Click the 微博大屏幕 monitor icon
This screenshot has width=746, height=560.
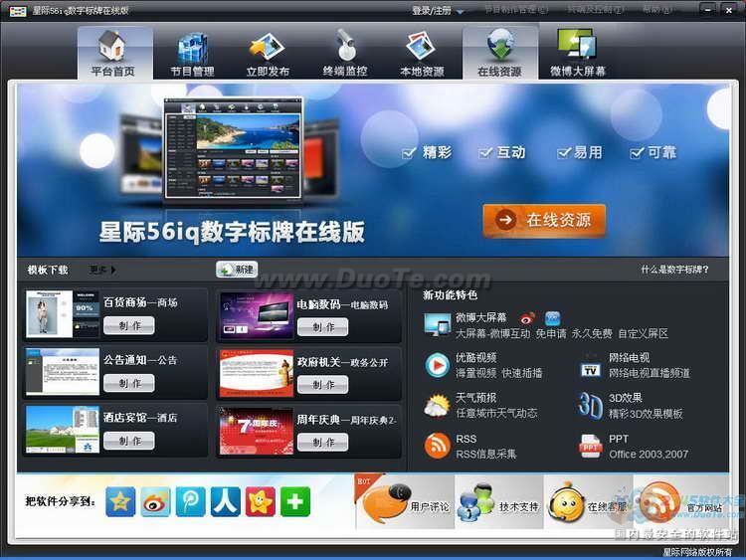tap(437, 324)
